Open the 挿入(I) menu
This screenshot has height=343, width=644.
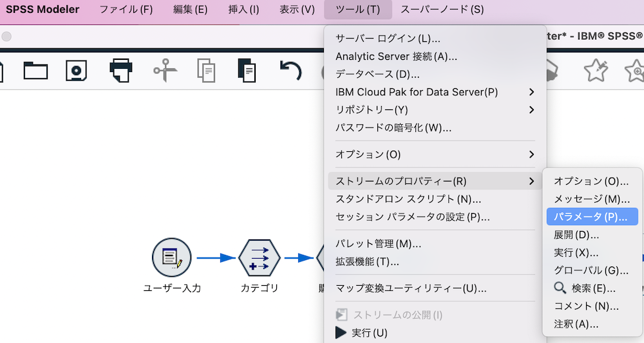coord(243,10)
